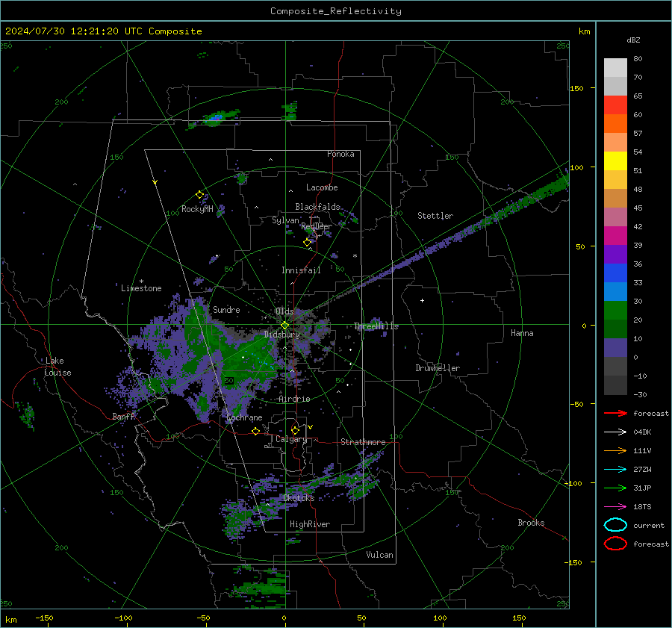Click the Airdrie label

pos(294,399)
